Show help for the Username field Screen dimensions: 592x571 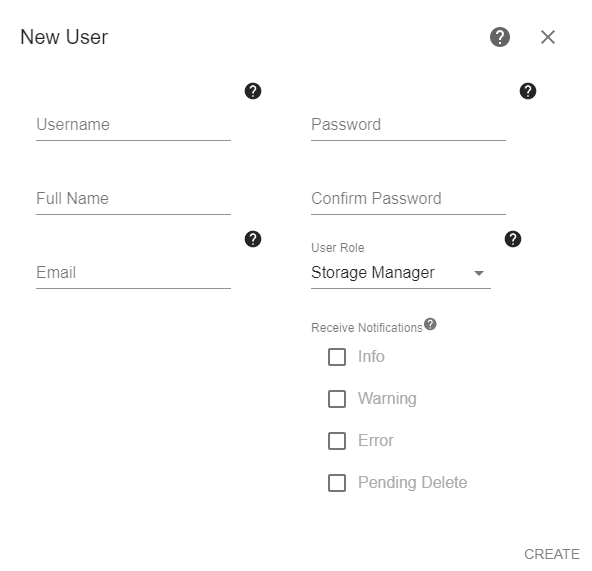pyautogui.click(x=253, y=91)
